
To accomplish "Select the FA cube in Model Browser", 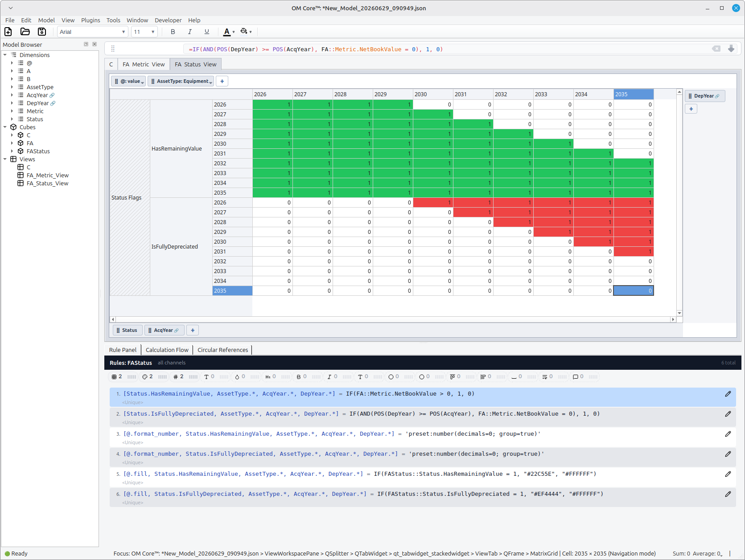I will point(30,143).
